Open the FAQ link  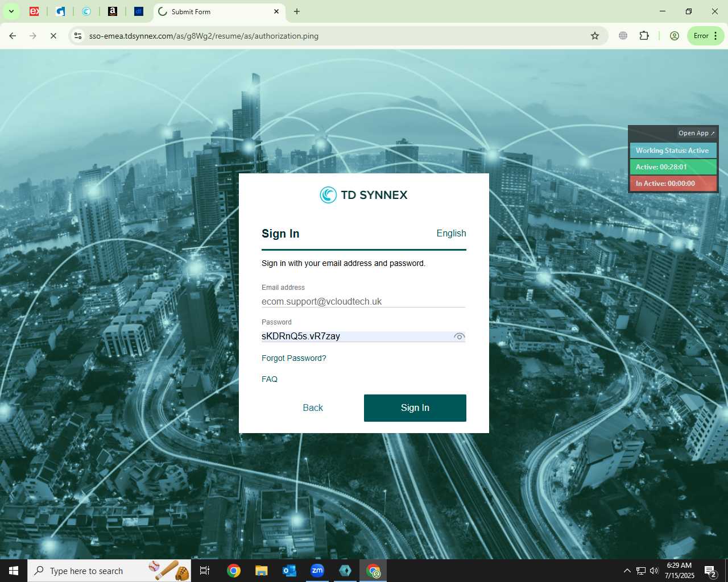[x=270, y=379]
